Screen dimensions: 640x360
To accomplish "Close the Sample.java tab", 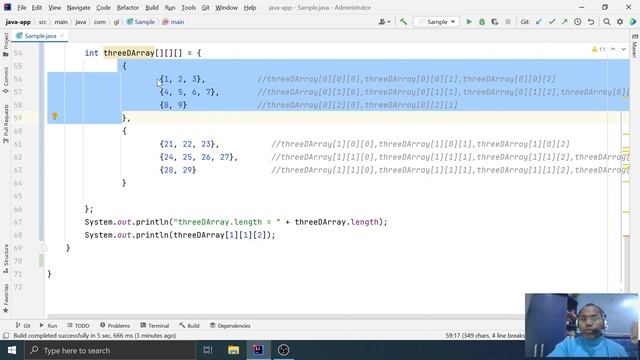I will click(x=62, y=36).
